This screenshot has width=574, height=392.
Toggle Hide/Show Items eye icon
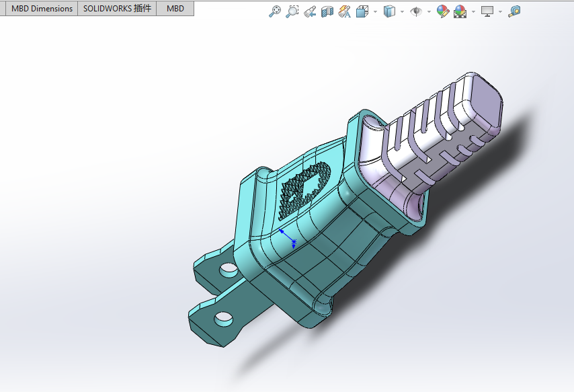click(x=416, y=11)
